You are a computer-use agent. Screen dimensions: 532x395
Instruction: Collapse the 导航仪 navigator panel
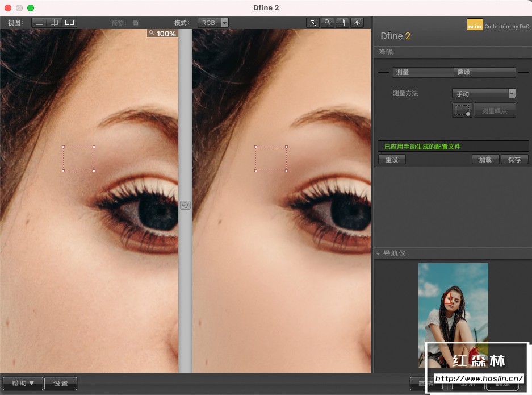point(378,253)
